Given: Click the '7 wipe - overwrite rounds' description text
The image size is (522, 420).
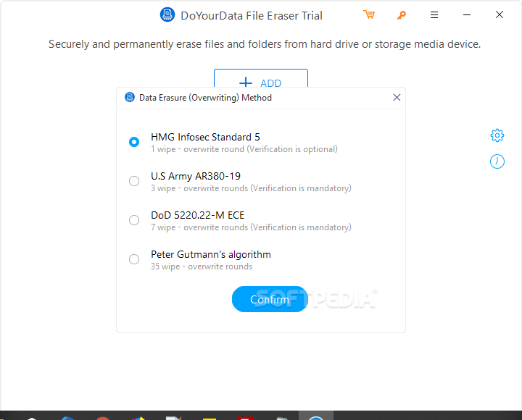Looking at the screenshot, I should [251, 227].
